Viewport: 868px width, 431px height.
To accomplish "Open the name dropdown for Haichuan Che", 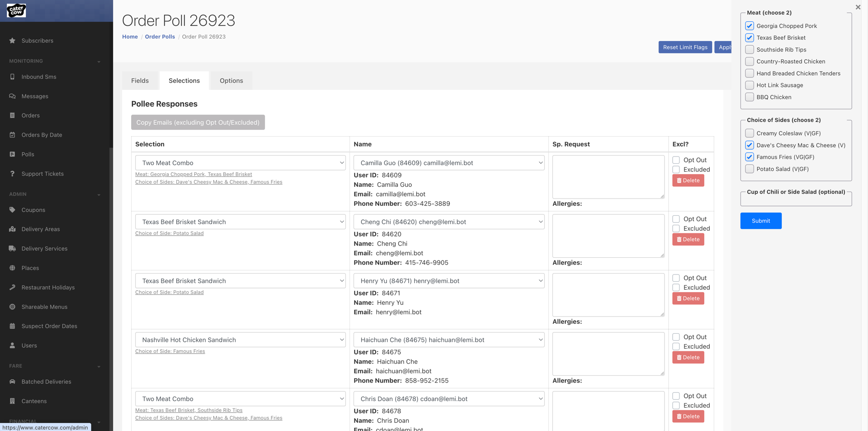I will [448, 340].
